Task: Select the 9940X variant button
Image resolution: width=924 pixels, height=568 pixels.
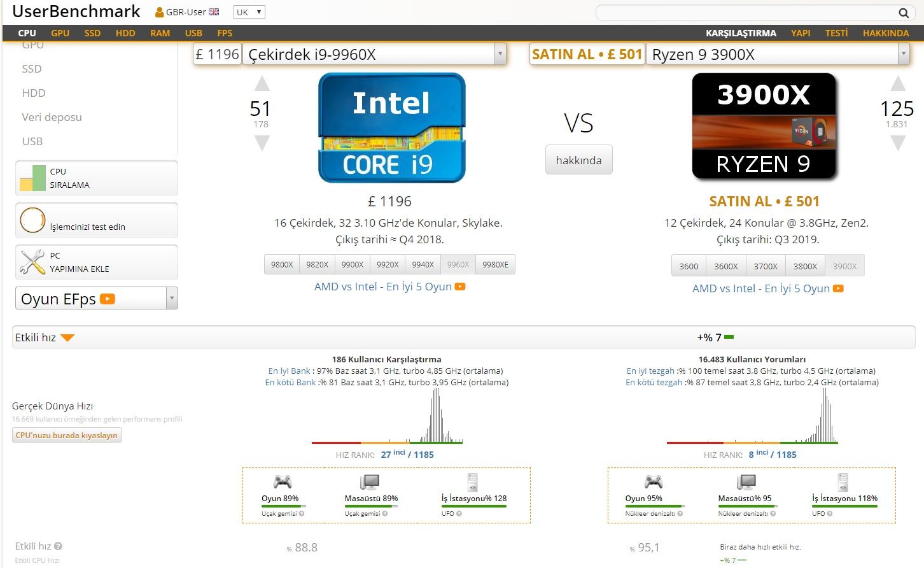Action: point(423,264)
